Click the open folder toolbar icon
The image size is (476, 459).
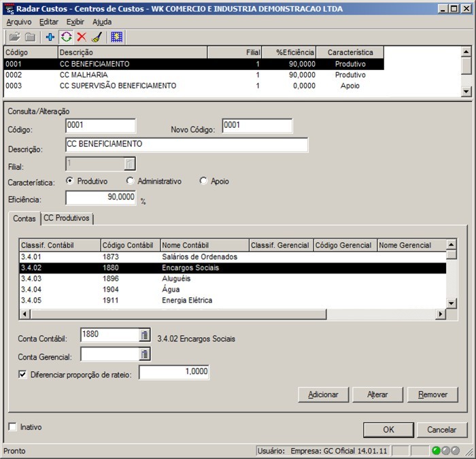click(14, 37)
